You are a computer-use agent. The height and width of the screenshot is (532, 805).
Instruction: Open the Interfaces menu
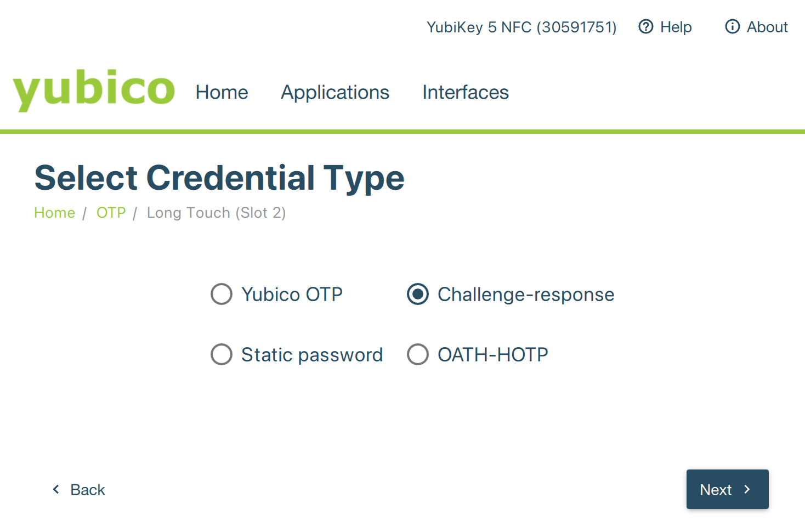coord(466,92)
